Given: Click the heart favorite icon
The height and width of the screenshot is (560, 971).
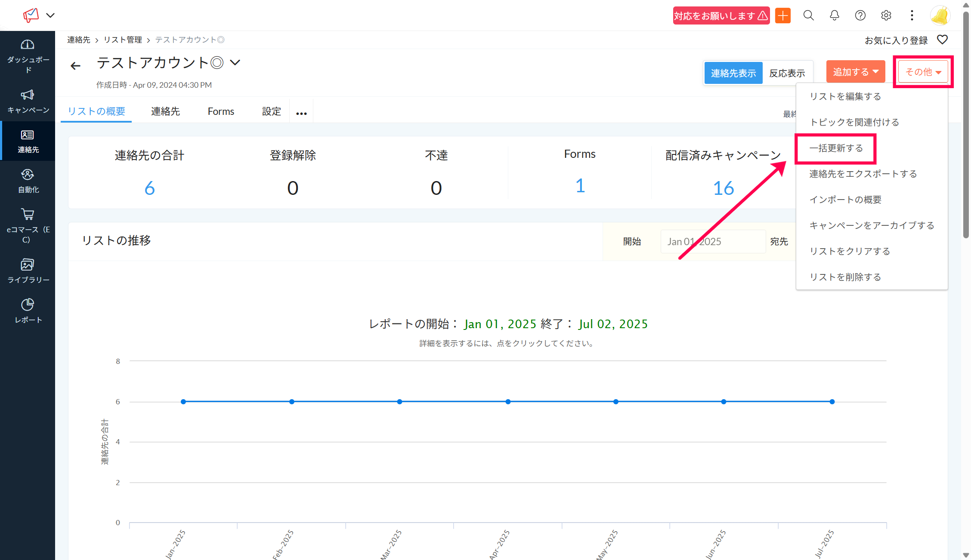Looking at the screenshot, I should tap(942, 40).
